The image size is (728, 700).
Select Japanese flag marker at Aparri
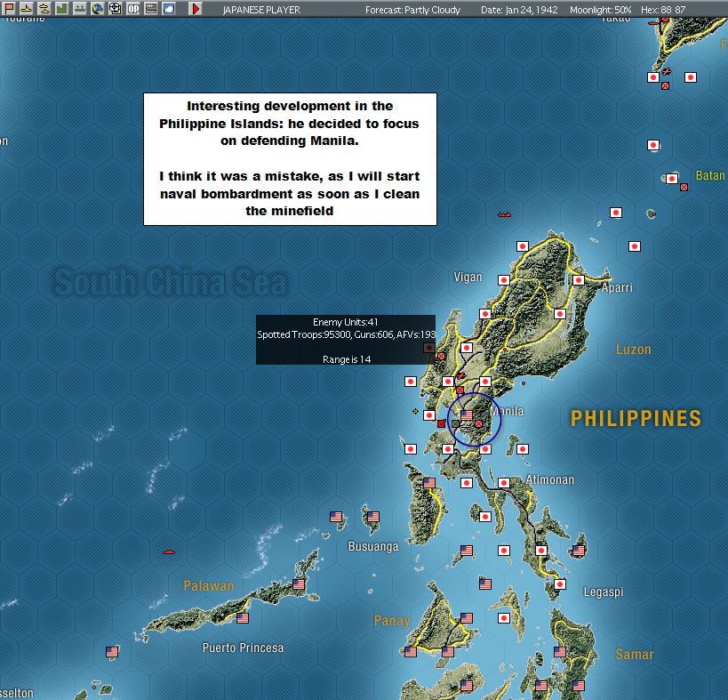coord(579,280)
